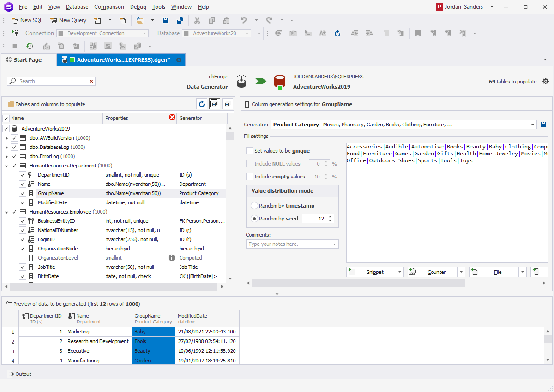Screen dimensions: 554x392
Task: Click the Comments notes input field
Action: (x=289, y=244)
